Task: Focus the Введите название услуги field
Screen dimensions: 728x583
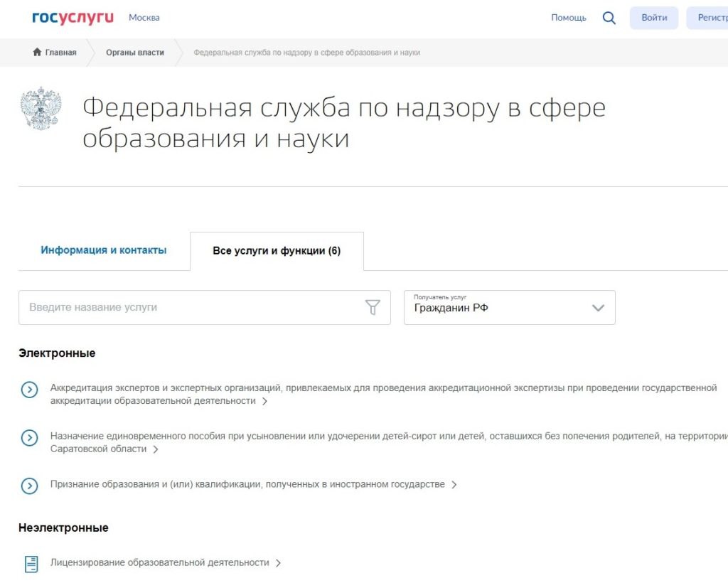Action: tap(192, 307)
